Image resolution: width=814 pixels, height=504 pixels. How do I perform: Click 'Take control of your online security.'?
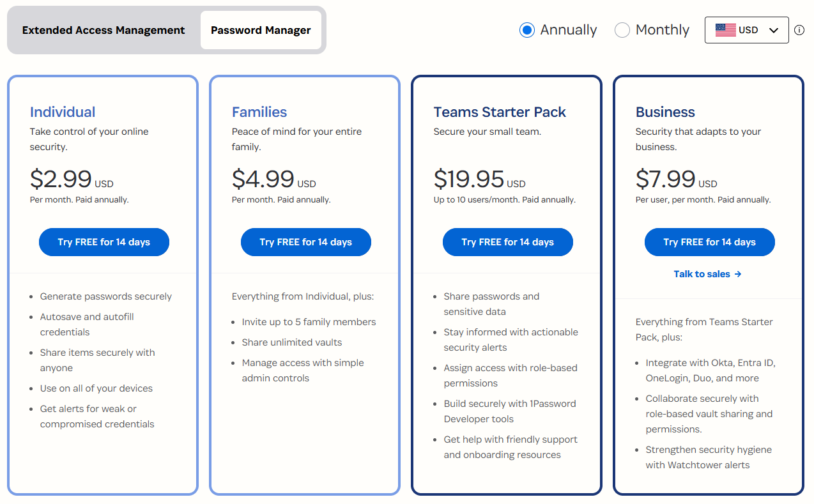coord(89,139)
